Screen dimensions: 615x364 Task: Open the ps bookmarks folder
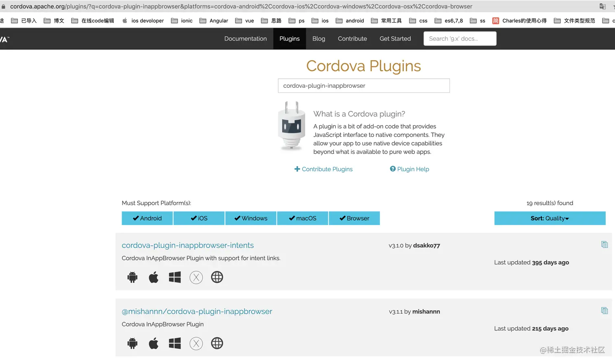point(297,21)
